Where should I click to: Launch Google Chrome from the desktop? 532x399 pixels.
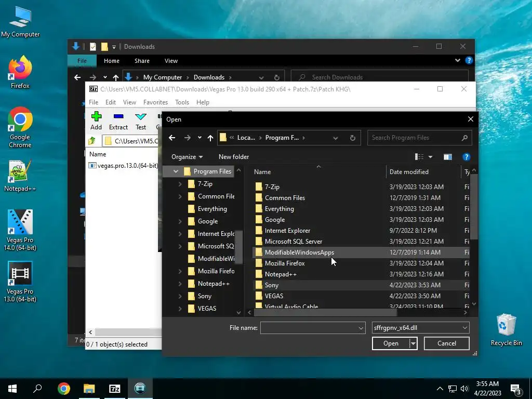(x=20, y=128)
